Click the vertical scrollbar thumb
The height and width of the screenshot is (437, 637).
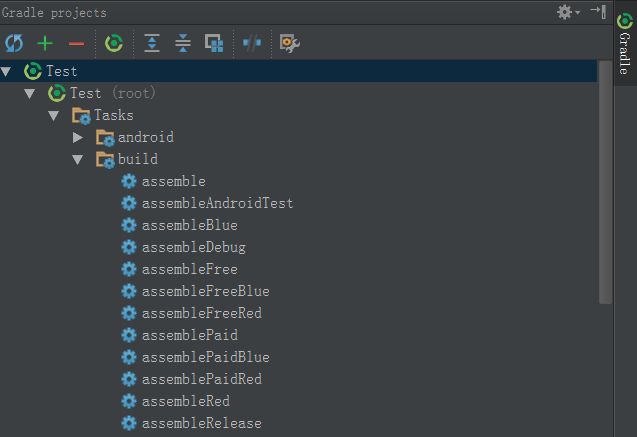[x=605, y=182]
